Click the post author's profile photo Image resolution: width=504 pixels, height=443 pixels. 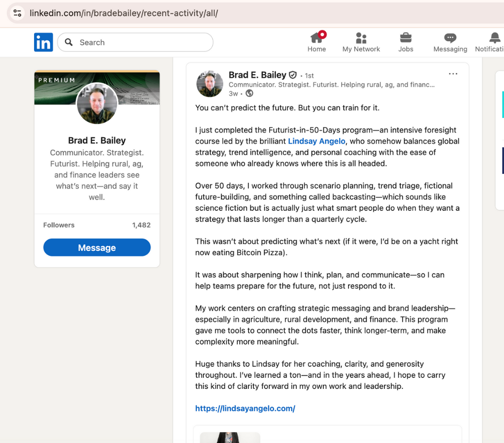(210, 83)
